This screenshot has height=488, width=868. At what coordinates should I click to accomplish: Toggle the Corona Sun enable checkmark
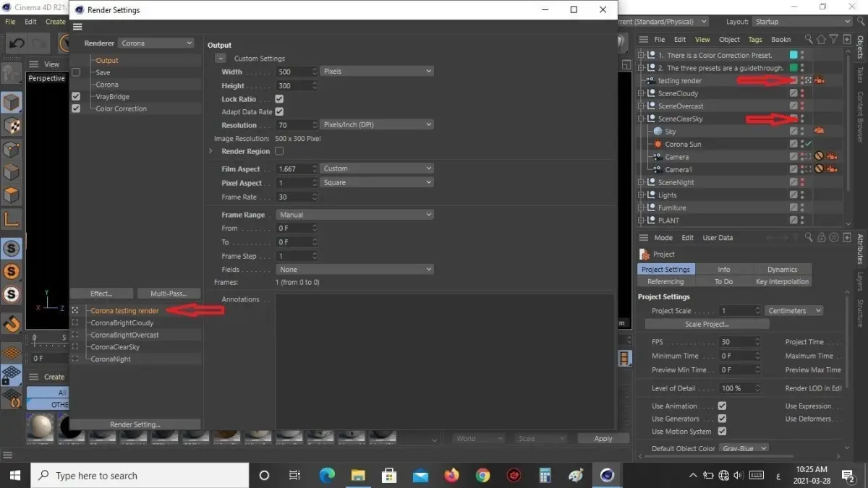pyautogui.click(x=808, y=144)
